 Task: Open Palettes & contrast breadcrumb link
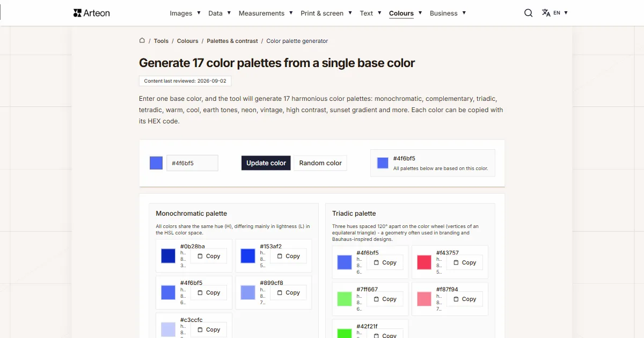tap(232, 41)
